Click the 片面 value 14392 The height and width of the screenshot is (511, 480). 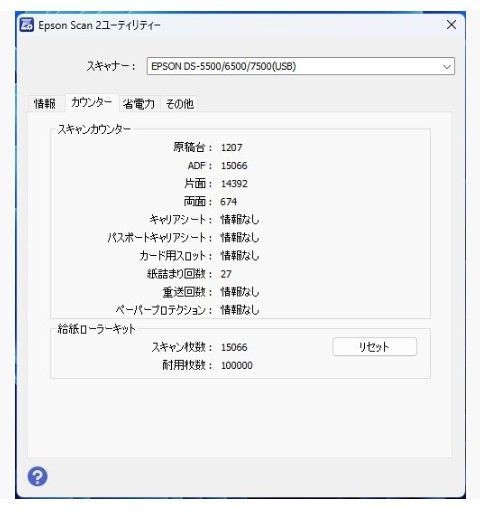[x=234, y=183]
